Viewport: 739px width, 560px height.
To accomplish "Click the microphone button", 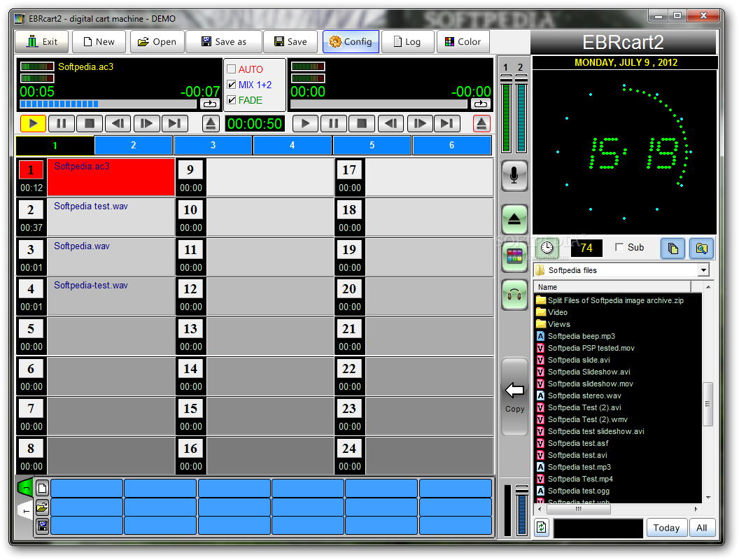I will 514,176.
